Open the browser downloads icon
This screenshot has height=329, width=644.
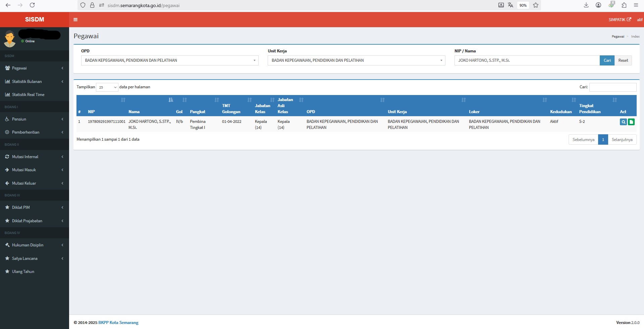tap(586, 5)
